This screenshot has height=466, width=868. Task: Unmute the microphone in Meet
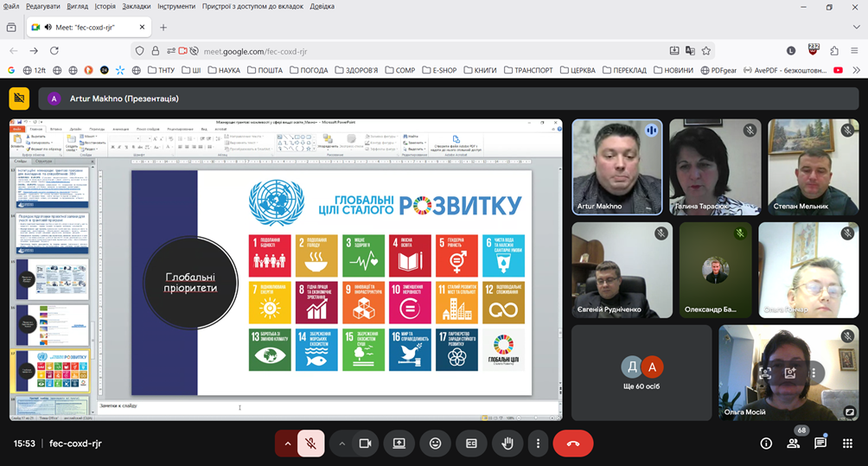[x=310, y=444]
